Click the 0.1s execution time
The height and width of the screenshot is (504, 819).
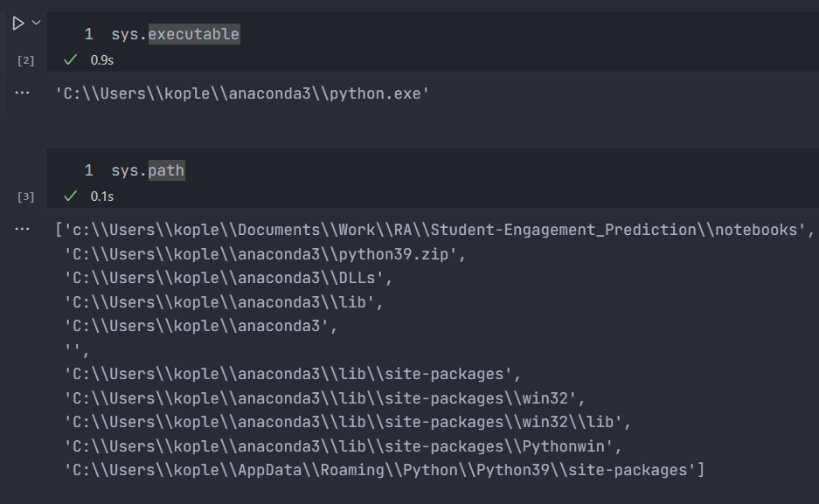[102, 196]
